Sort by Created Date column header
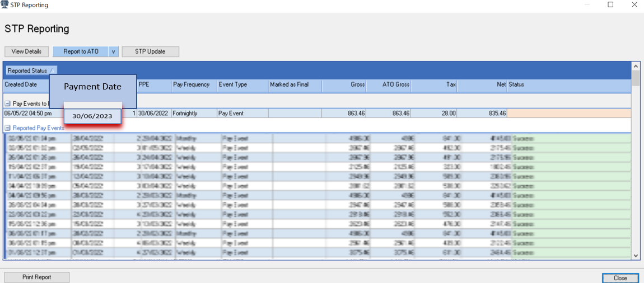Viewport: 644px width, 283px height. [x=21, y=84]
